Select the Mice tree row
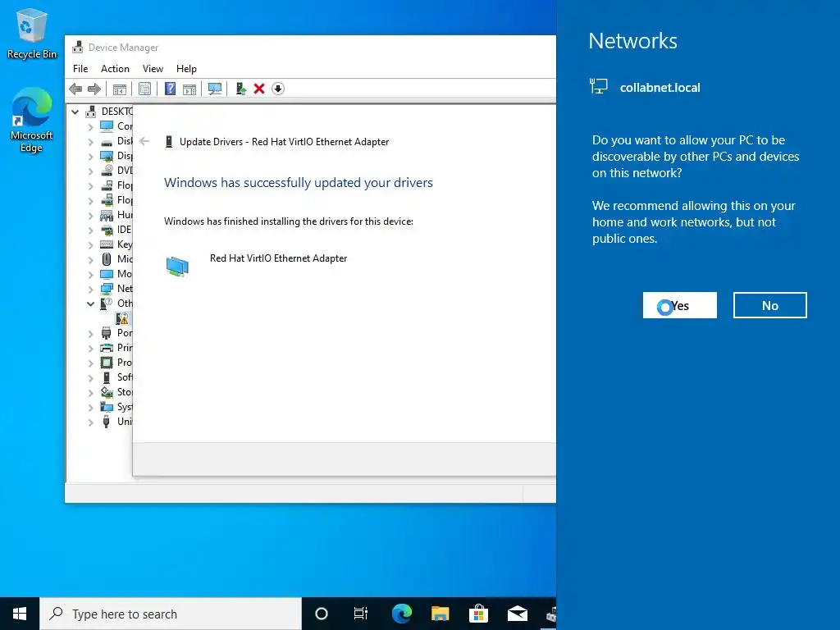 coord(116,259)
